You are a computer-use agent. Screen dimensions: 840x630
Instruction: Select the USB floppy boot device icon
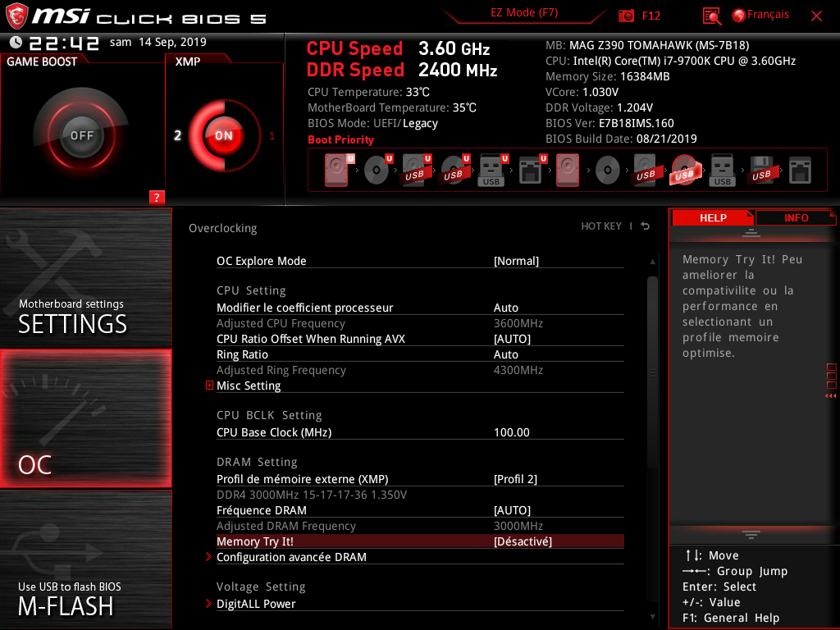(762, 171)
